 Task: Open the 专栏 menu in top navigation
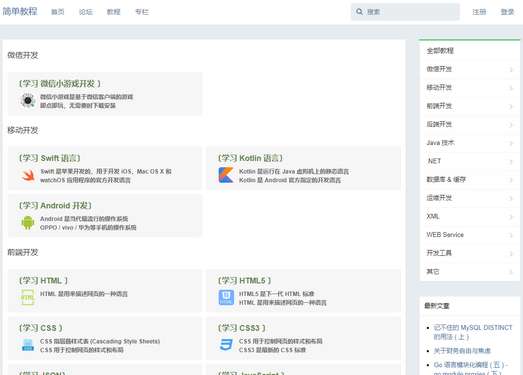pyautogui.click(x=142, y=12)
